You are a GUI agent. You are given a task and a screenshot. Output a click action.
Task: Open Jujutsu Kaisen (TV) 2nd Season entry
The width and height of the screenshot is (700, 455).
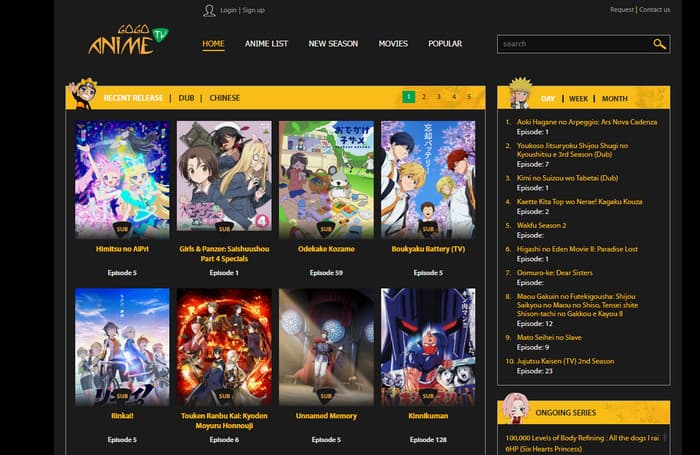coord(565,361)
